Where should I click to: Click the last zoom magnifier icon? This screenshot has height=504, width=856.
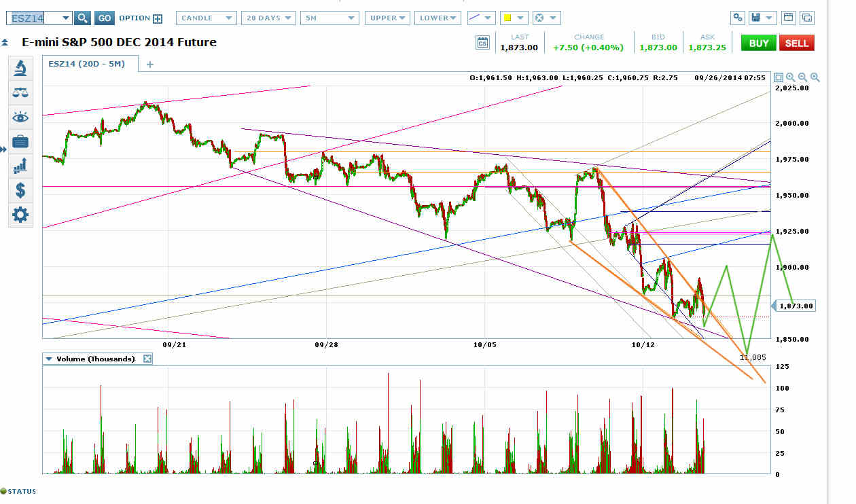click(x=815, y=77)
